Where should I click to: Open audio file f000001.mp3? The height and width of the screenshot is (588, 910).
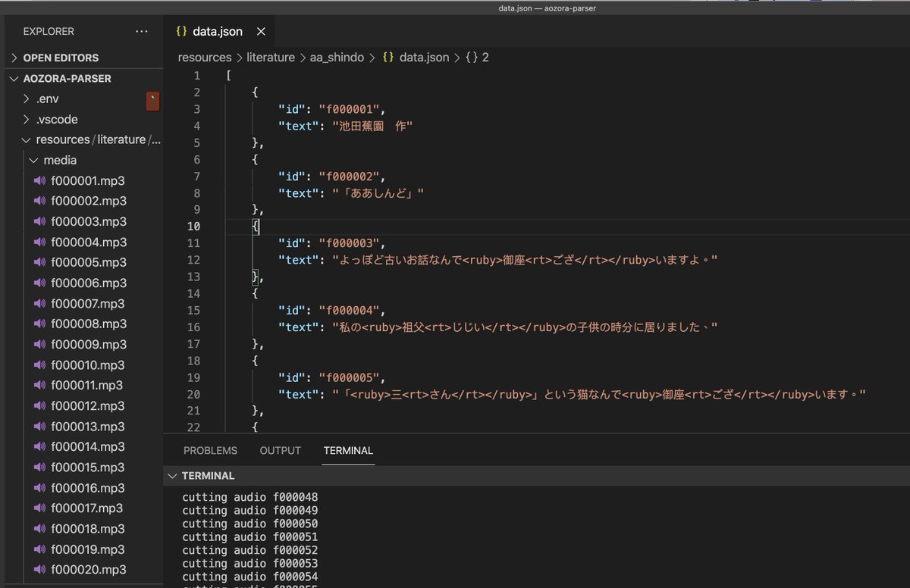(x=88, y=181)
